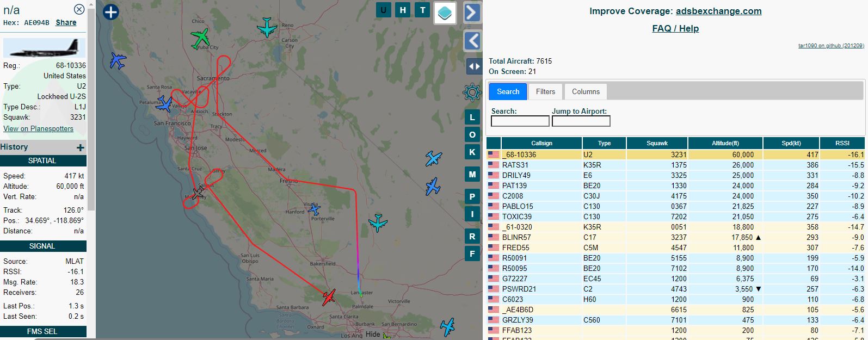Focus the Jump to Airport field

click(581, 121)
